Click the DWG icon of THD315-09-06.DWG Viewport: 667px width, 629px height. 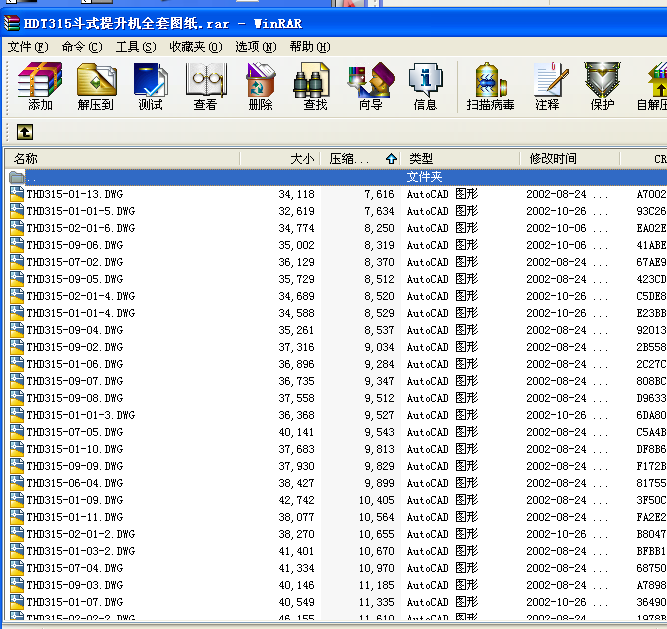(17, 245)
